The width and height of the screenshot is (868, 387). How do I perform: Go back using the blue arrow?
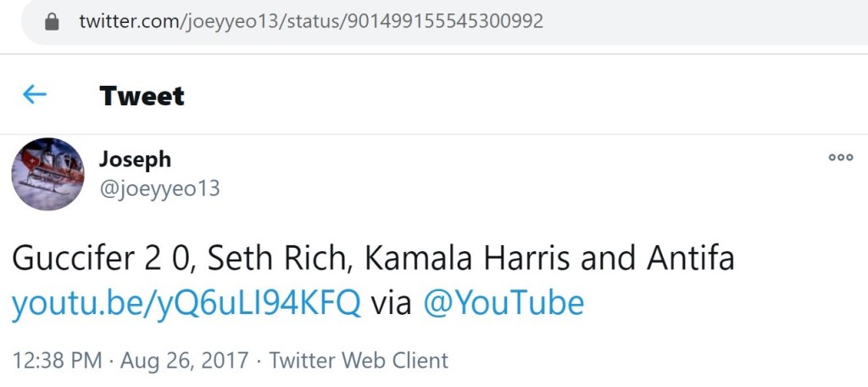(35, 94)
